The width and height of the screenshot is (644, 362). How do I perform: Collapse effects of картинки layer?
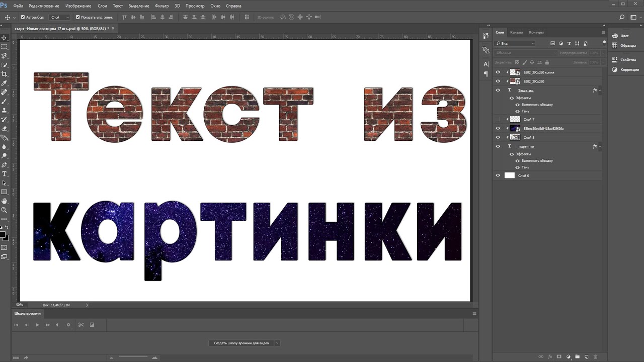(x=600, y=147)
